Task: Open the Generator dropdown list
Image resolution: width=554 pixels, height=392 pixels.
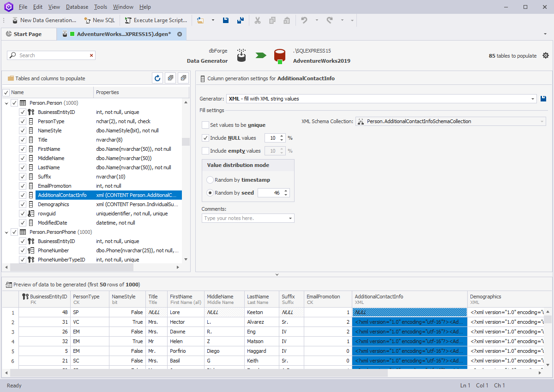Action: (534, 98)
